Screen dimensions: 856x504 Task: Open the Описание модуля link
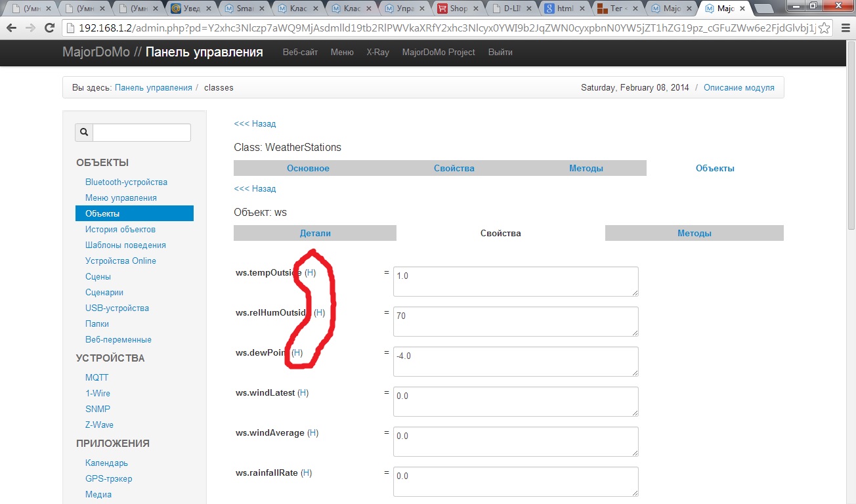click(x=739, y=87)
